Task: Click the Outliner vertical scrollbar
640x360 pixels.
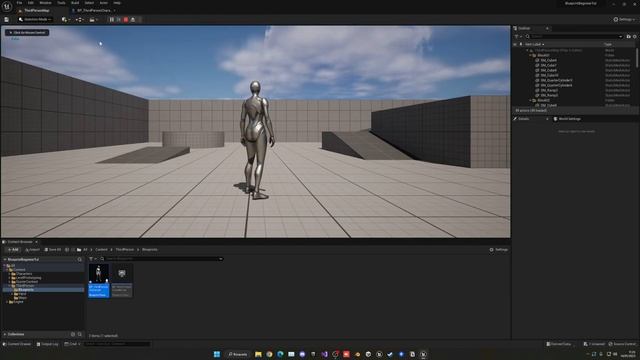Action: (637, 58)
